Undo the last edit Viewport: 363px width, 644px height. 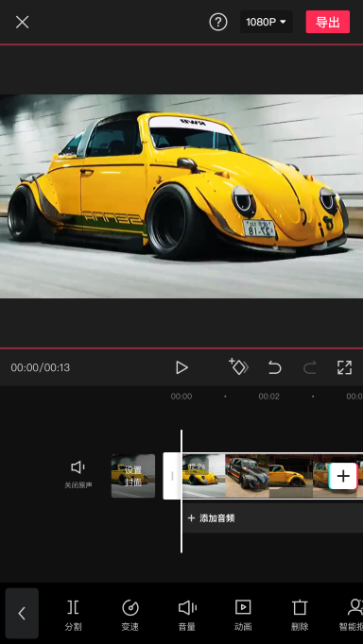tap(275, 367)
